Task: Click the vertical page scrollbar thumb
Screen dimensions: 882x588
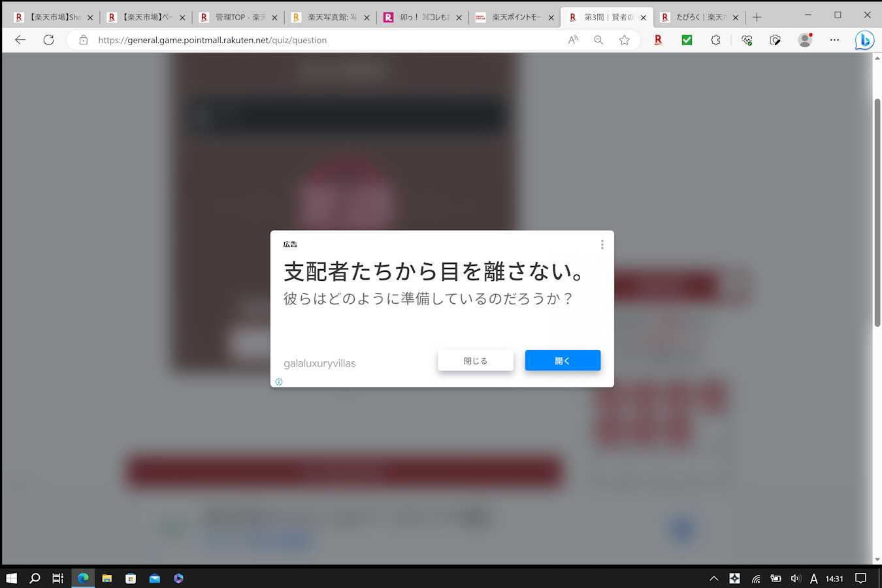Action: click(877, 212)
